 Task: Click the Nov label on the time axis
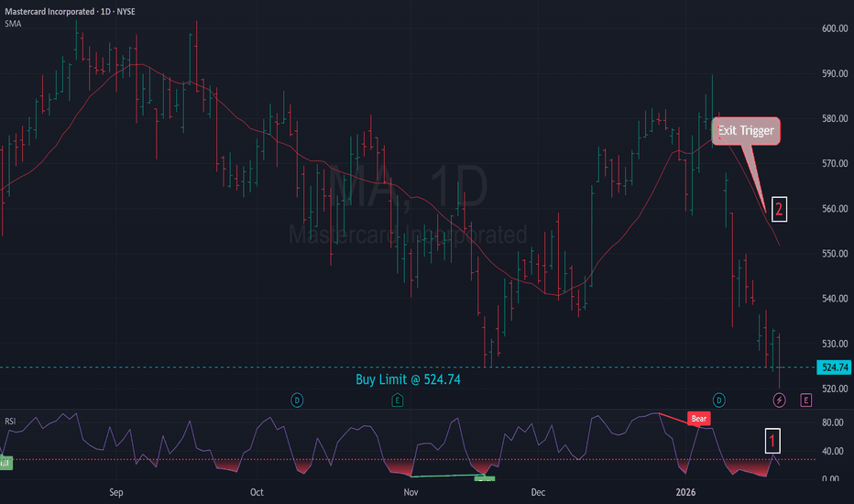point(411,492)
